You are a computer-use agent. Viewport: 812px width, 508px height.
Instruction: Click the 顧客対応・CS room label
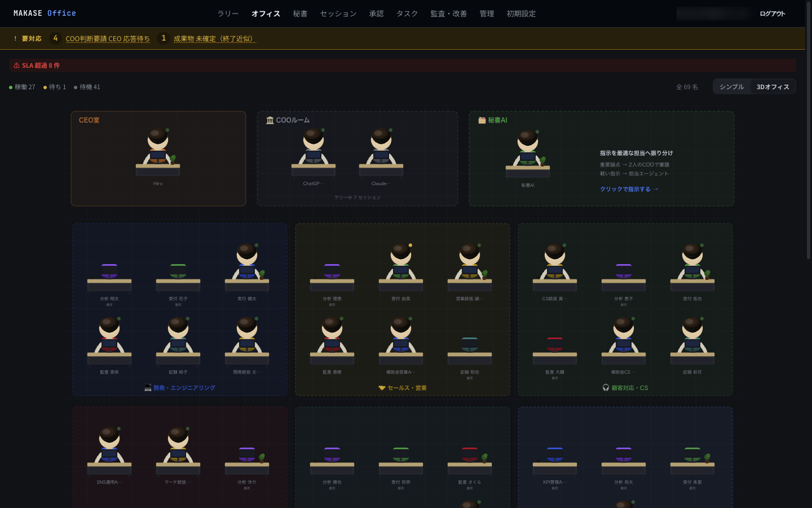coord(625,388)
